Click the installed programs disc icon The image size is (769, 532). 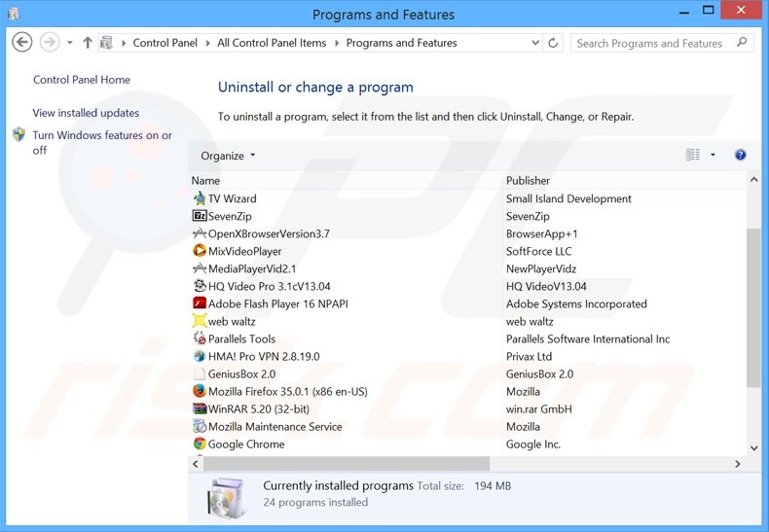[x=225, y=498]
